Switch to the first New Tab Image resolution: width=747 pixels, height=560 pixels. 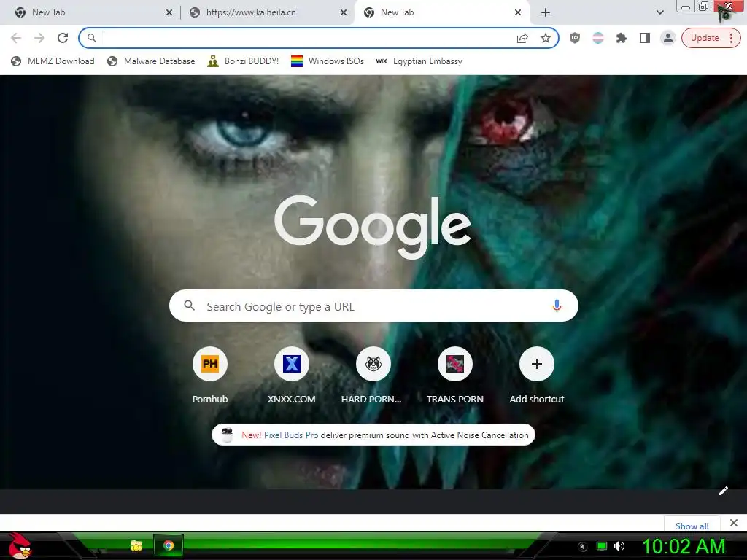tap(90, 12)
